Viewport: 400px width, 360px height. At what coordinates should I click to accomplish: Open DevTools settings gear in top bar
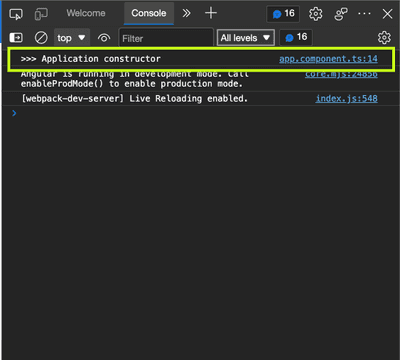[315, 14]
